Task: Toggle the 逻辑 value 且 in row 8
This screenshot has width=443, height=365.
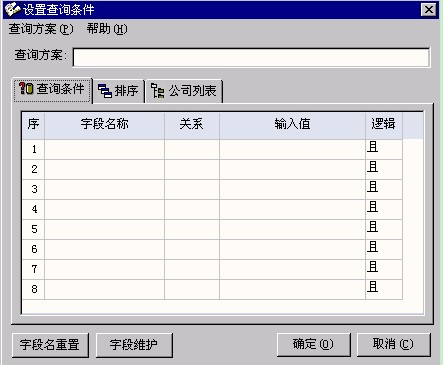Action: [384, 289]
